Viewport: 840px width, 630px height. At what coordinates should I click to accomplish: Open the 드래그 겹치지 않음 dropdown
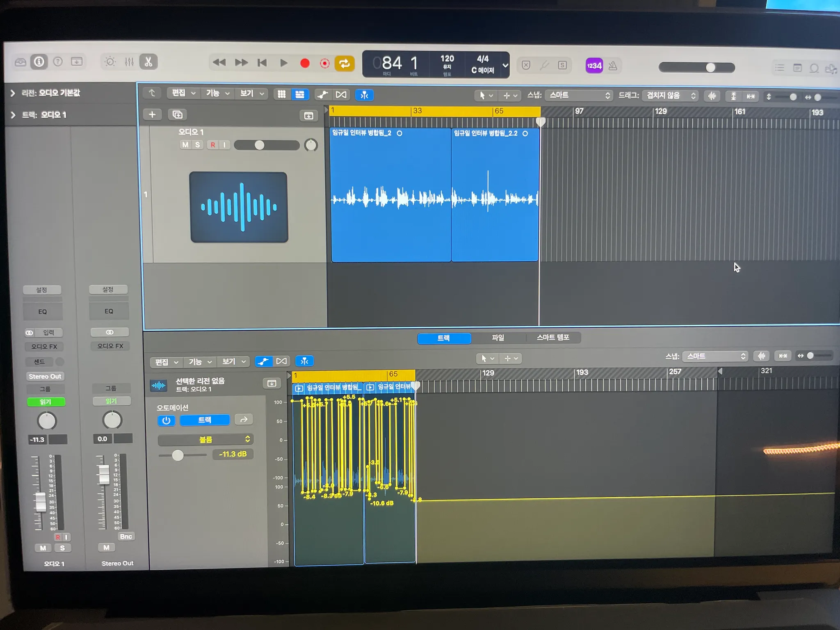click(670, 96)
